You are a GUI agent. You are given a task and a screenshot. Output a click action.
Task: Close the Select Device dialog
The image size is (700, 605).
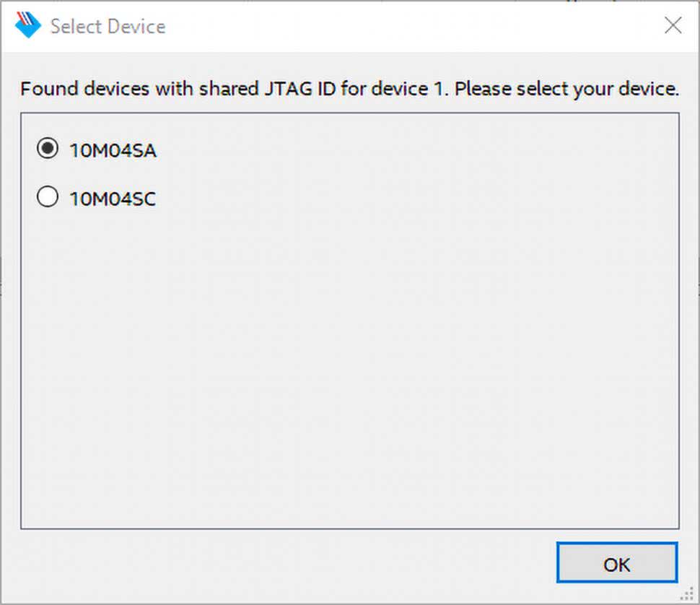673,26
